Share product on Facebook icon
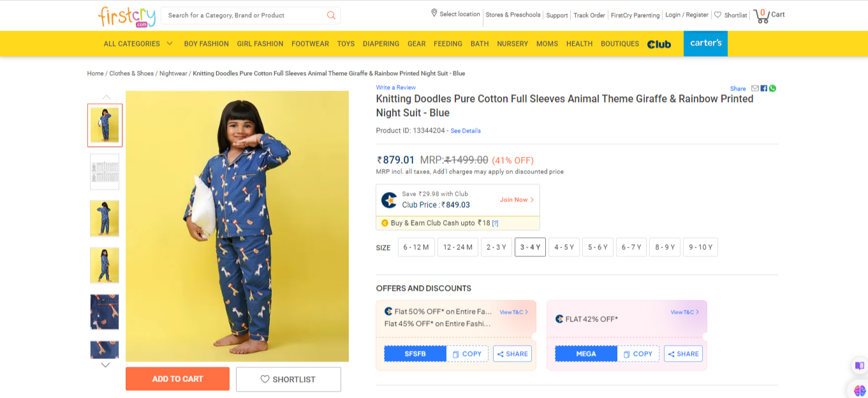868x398 pixels. (x=764, y=88)
